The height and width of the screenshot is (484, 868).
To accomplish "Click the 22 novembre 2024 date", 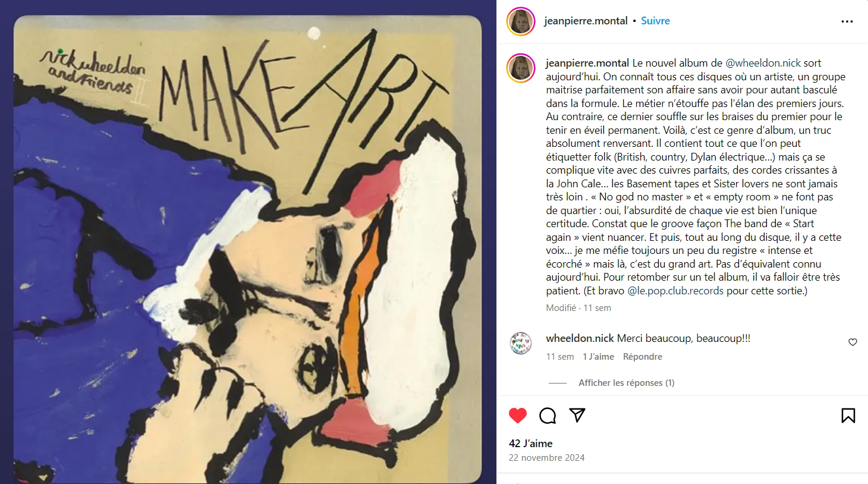I will 546,458.
